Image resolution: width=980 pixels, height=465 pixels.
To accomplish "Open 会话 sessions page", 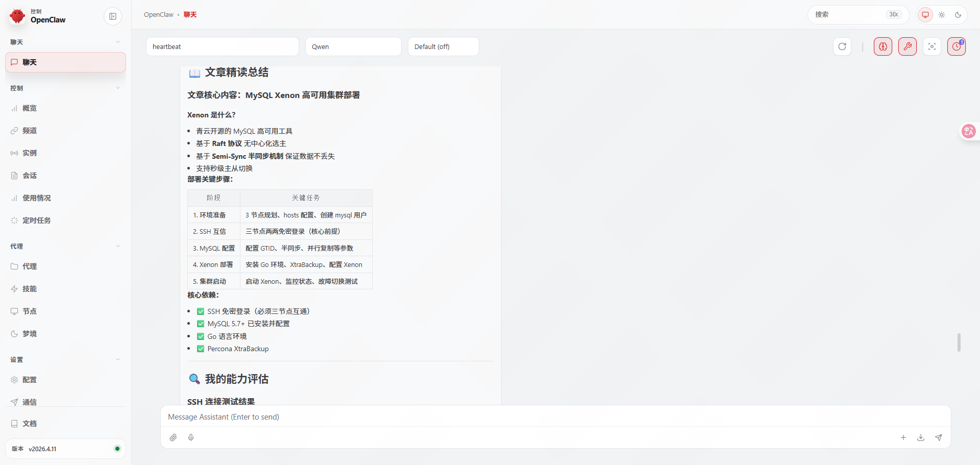I will tap(65, 176).
